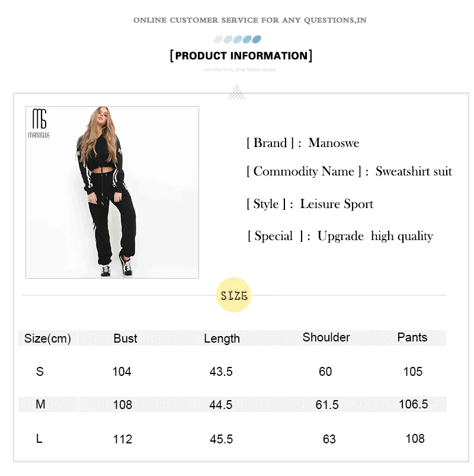
Task: Click the Manoswe logo on the product photo
Action: 39,123
